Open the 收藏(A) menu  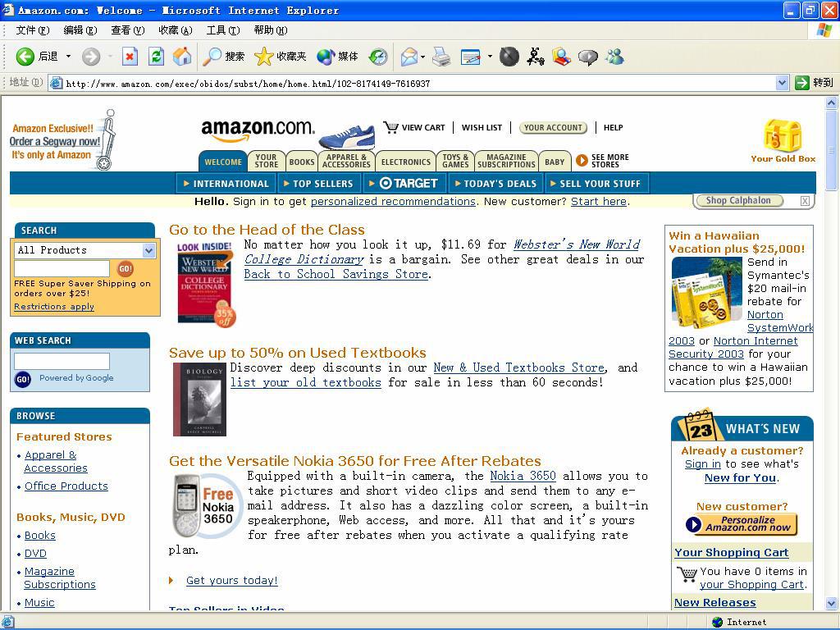tap(176, 30)
